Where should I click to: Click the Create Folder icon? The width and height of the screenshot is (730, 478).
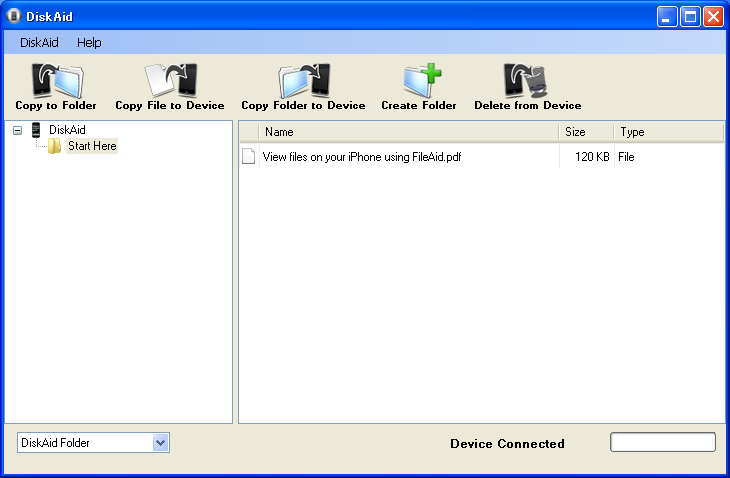(x=422, y=80)
